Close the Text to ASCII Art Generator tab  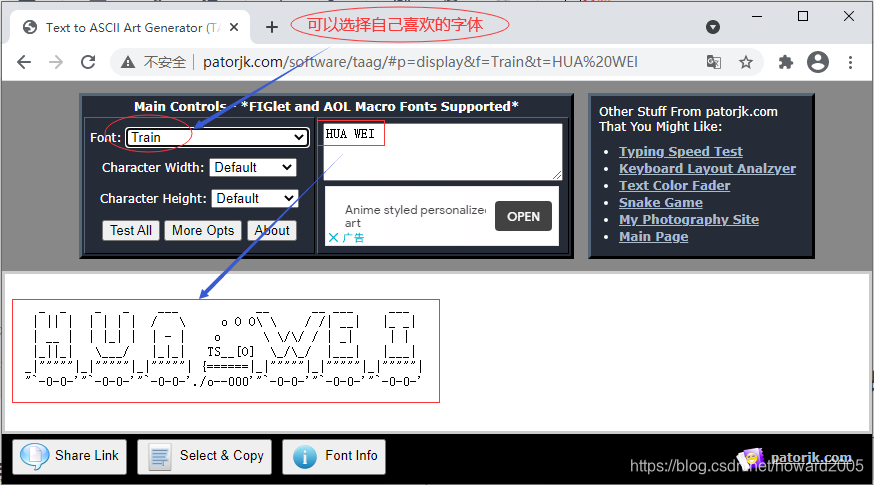[x=234, y=27]
